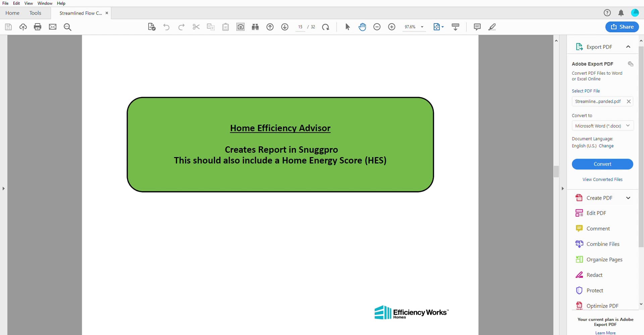Select the Highlight text tool
The width and height of the screenshot is (644, 335).
pos(492,27)
